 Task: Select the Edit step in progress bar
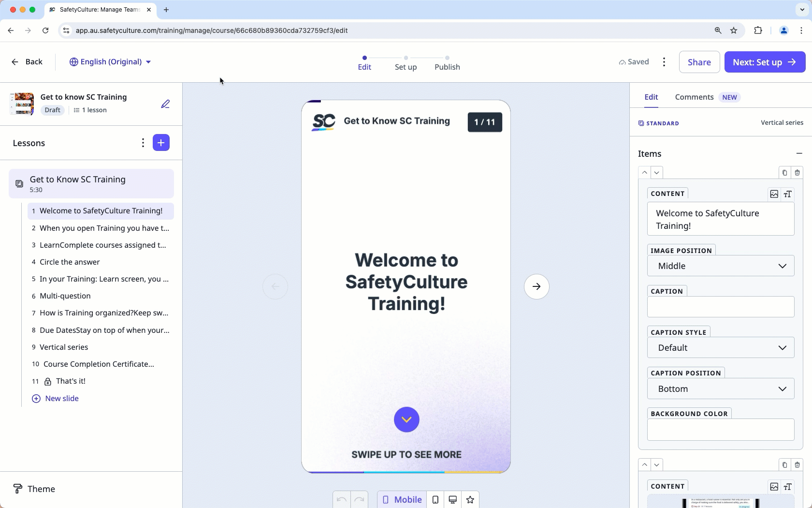coord(364,63)
